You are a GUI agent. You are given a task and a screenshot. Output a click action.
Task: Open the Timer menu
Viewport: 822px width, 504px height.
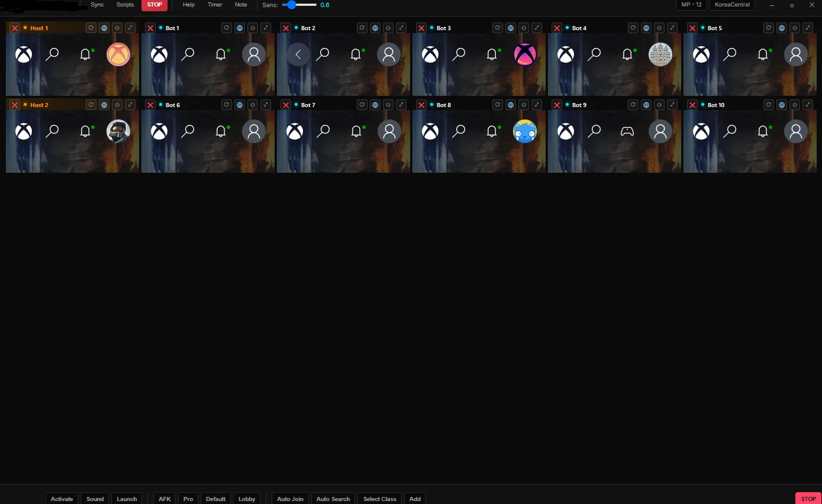click(215, 5)
